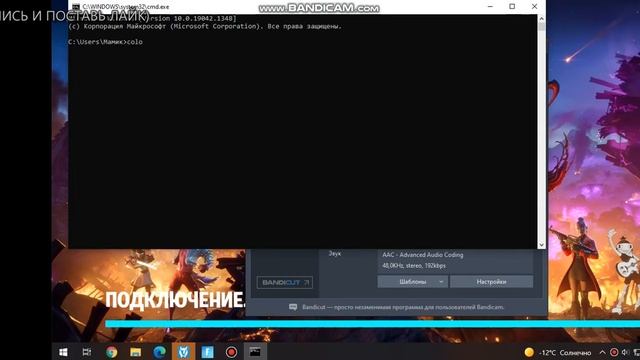Click the 48,0KHz, stereo, 192kbps value

tap(414, 266)
